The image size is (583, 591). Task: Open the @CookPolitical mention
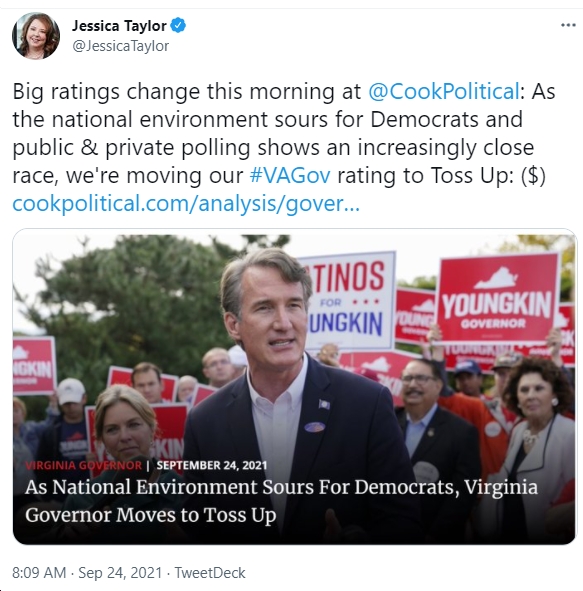444,92
